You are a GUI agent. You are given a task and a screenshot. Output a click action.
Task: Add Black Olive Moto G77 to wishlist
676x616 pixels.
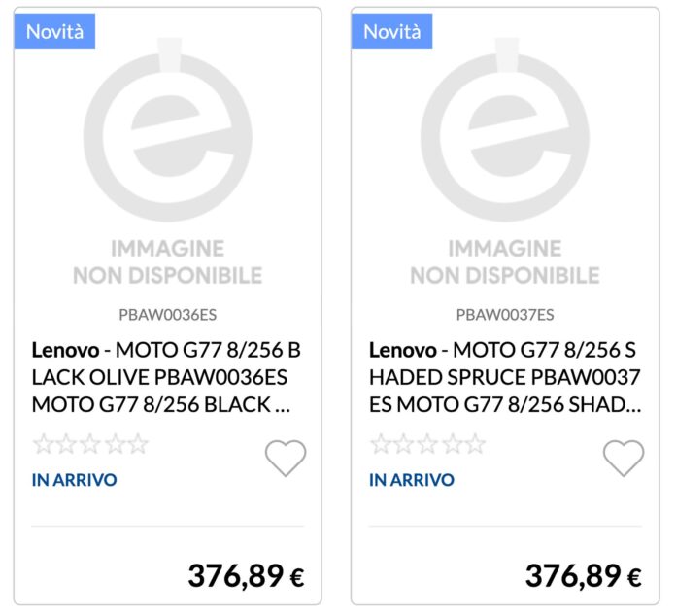click(286, 458)
